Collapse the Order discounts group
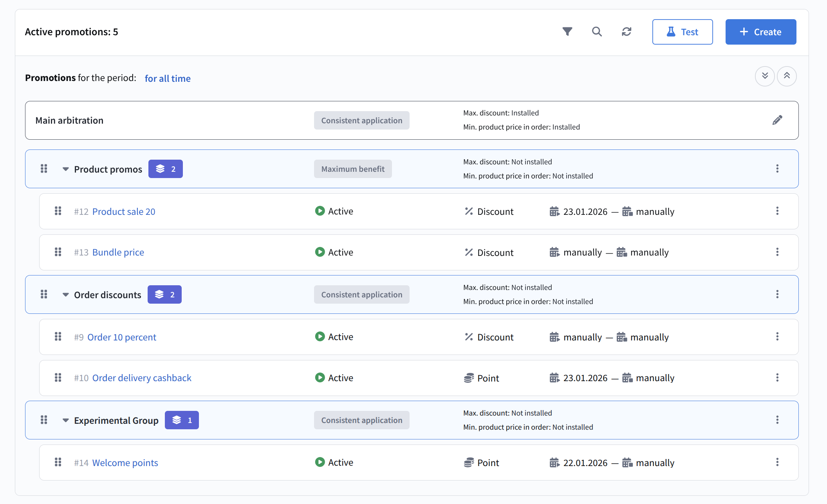The height and width of the screenshot is (504, 827). 65,295
